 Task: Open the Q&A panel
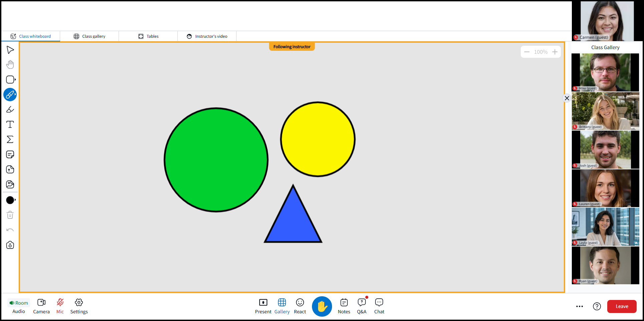pyautogui.click(x=362, y=306)
